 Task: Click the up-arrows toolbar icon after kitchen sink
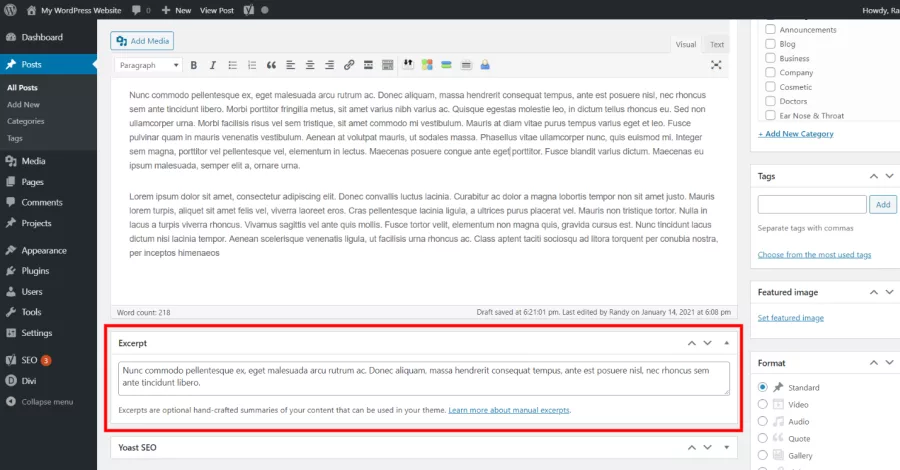tap(408, 64)
